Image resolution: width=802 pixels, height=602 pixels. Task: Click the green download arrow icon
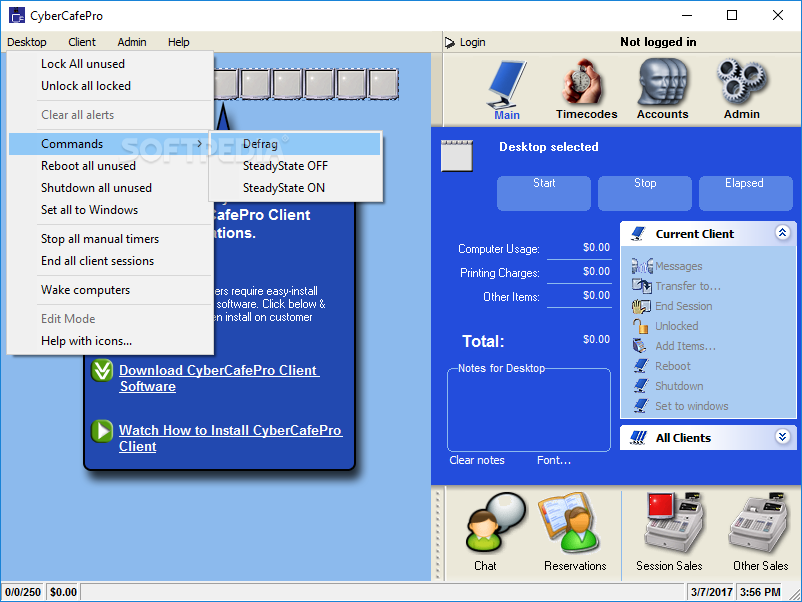[x=102, y=370]
